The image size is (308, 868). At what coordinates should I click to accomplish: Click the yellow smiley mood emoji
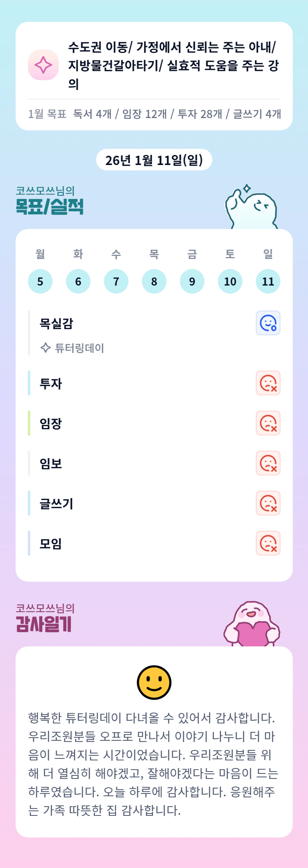154,682
